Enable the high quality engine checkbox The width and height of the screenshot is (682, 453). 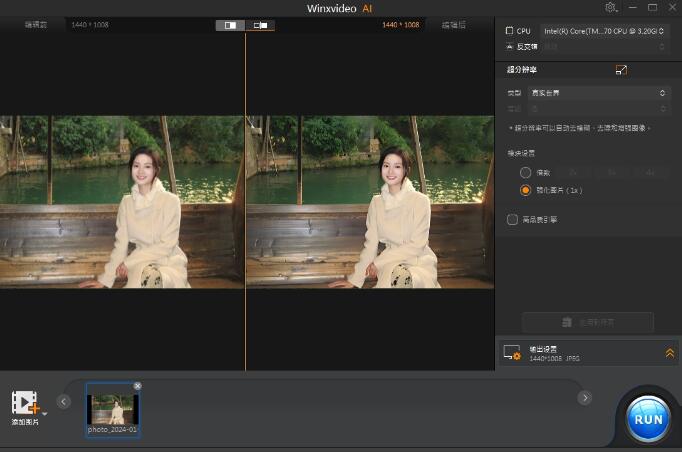512,220
